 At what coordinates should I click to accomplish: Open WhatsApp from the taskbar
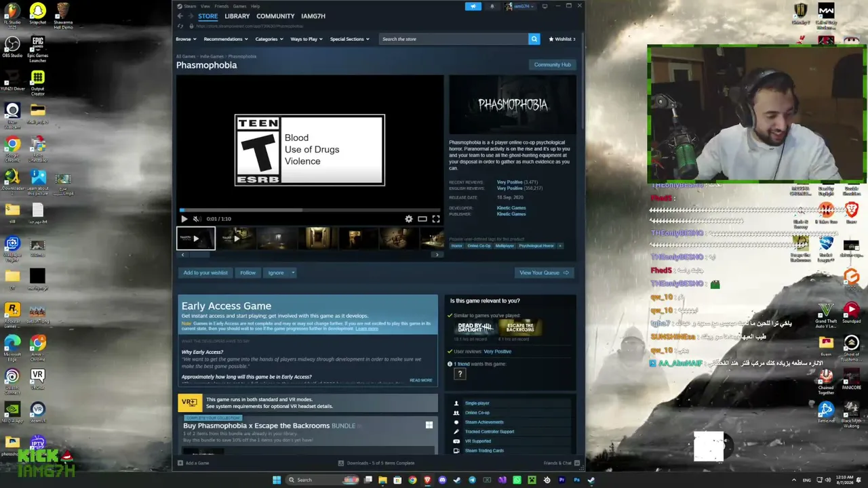[x=517, y=480]
